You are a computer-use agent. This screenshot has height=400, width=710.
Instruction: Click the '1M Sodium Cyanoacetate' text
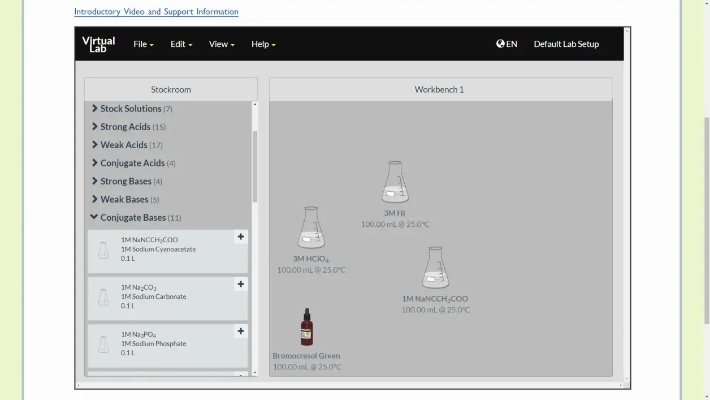click(x=158, y=249)
